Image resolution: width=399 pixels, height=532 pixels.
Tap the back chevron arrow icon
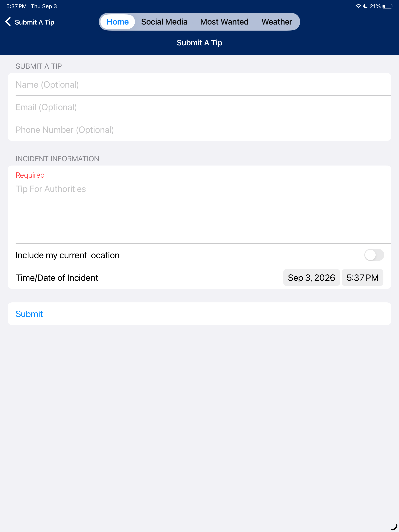click(8, 22)
